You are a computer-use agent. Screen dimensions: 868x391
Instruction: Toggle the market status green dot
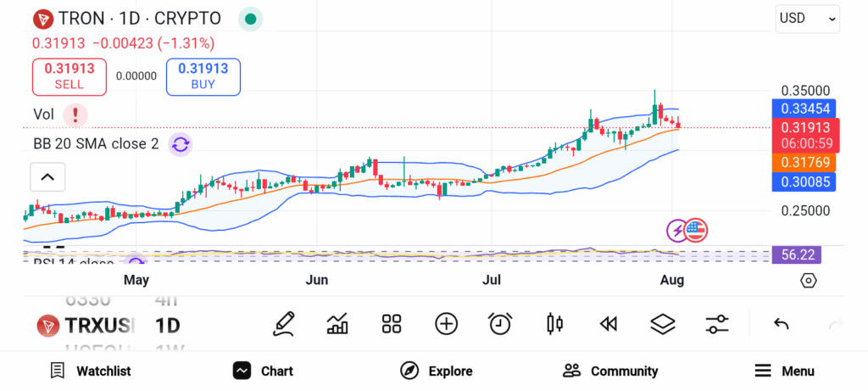[250, 19]
